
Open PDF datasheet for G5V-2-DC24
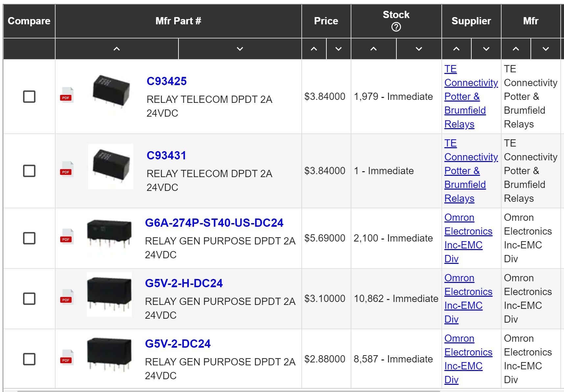click(x=67, y=358)
